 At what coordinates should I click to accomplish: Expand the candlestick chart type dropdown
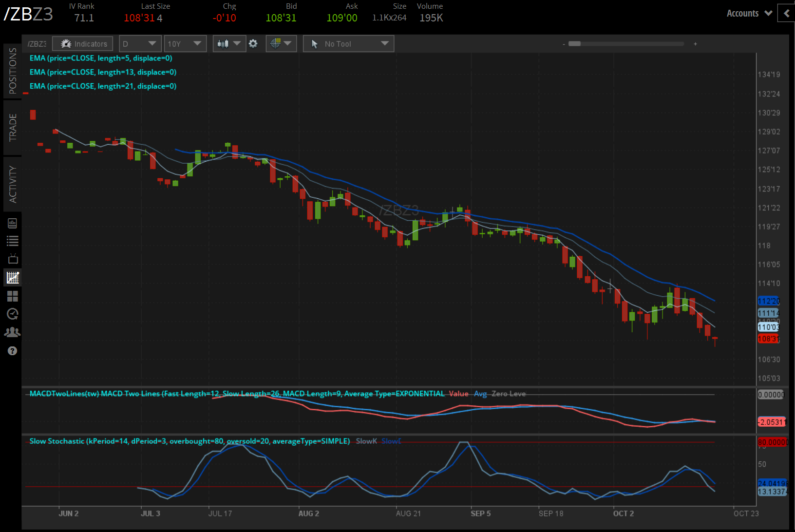[x=229, y=44]
